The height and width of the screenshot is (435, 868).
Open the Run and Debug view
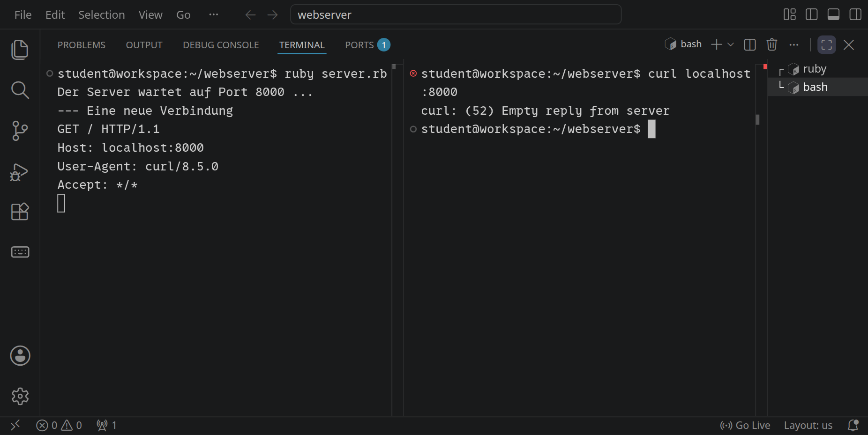tap(20, 172)
